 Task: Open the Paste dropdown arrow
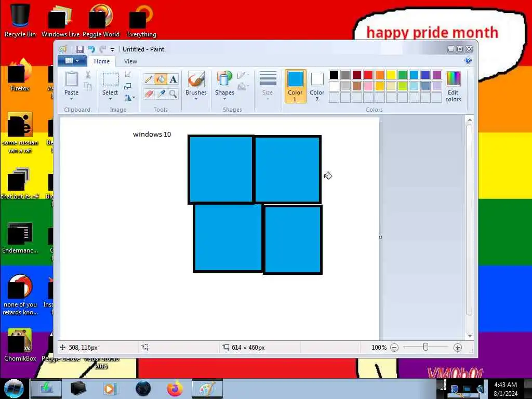point(71,99)
